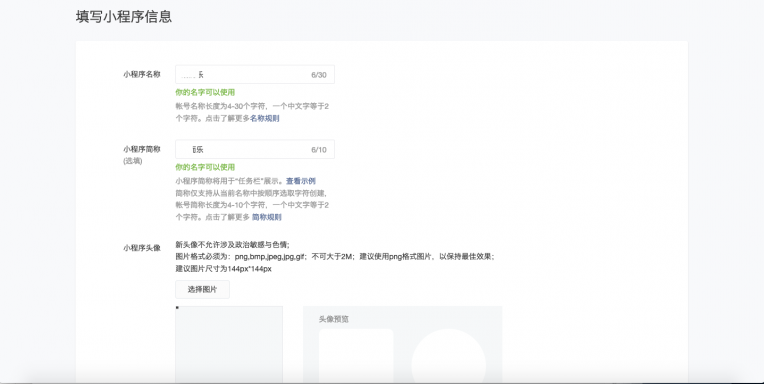Open the 名称规则 link

[x=265, y=118]
